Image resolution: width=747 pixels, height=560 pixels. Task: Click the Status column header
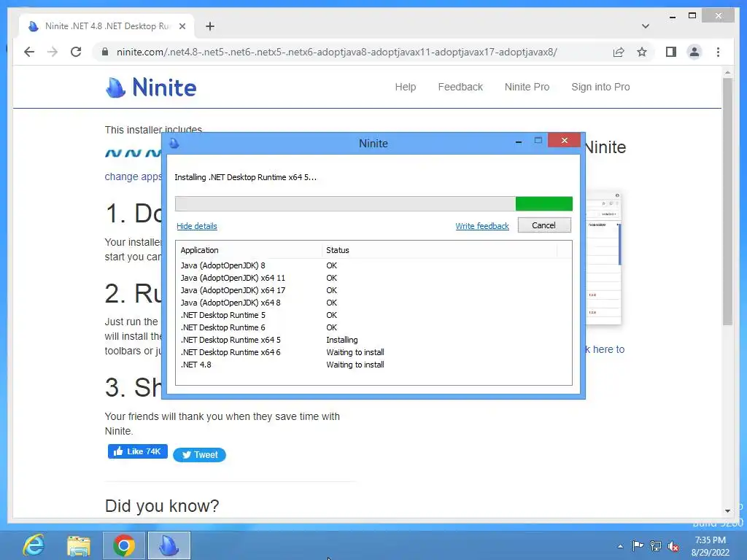[439, 250]
